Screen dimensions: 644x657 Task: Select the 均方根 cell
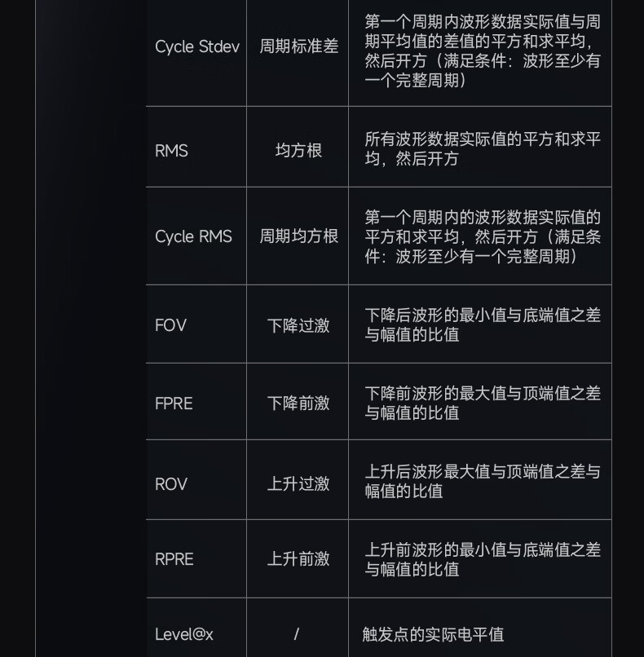click(298, 151)
